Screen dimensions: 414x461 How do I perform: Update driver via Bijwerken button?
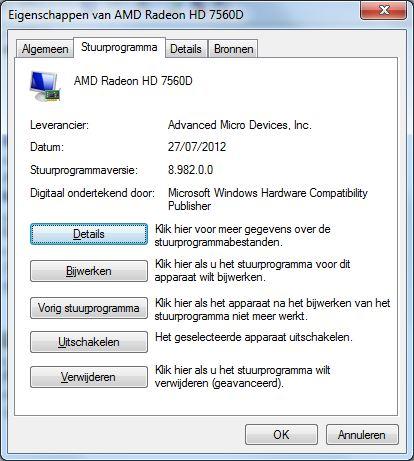click(89, 271)
